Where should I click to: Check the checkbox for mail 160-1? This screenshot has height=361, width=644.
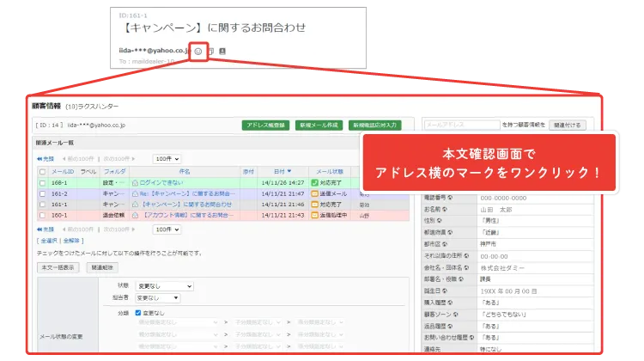pyautogui.click(x=42, y=215)
